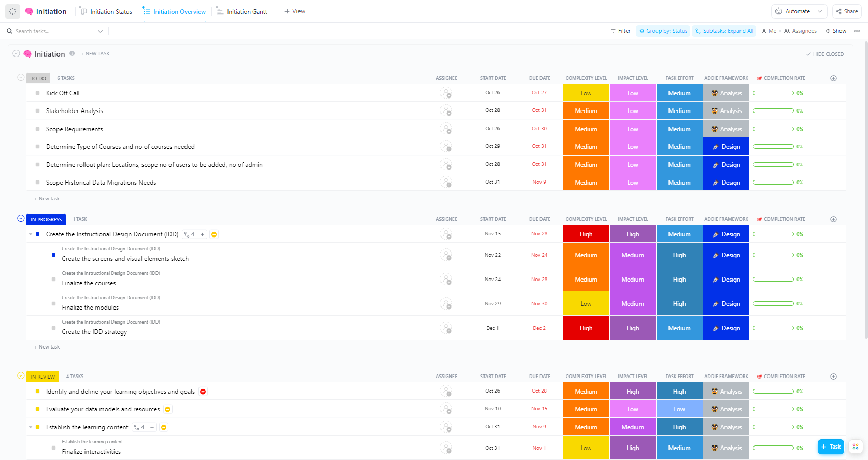
Task: Click subtask count icon on Create the IDD
Action: point(189,234)
